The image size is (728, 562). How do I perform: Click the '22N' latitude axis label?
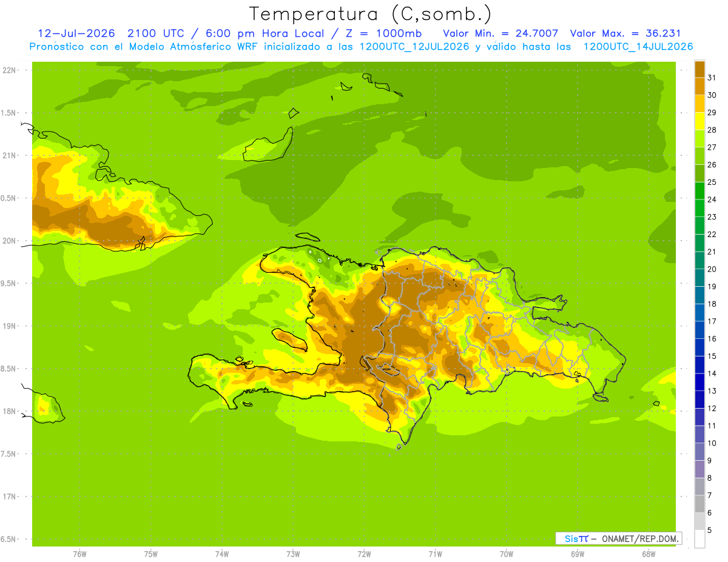tap(8, 70)
